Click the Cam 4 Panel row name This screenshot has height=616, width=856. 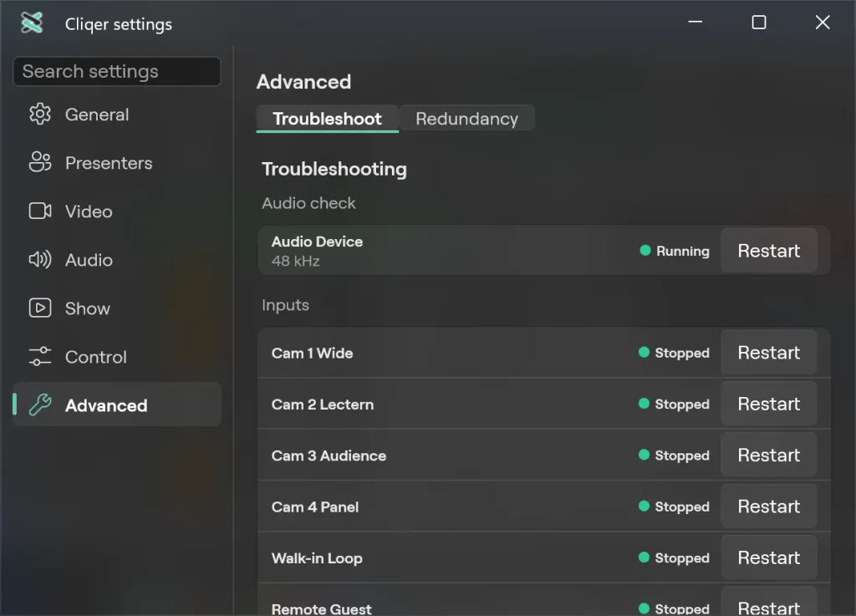pos(315,507)
